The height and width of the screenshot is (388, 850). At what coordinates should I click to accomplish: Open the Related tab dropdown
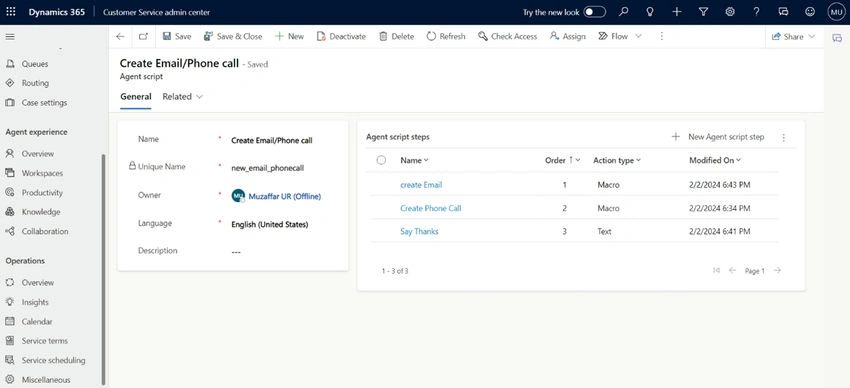[x=183, y=96]
